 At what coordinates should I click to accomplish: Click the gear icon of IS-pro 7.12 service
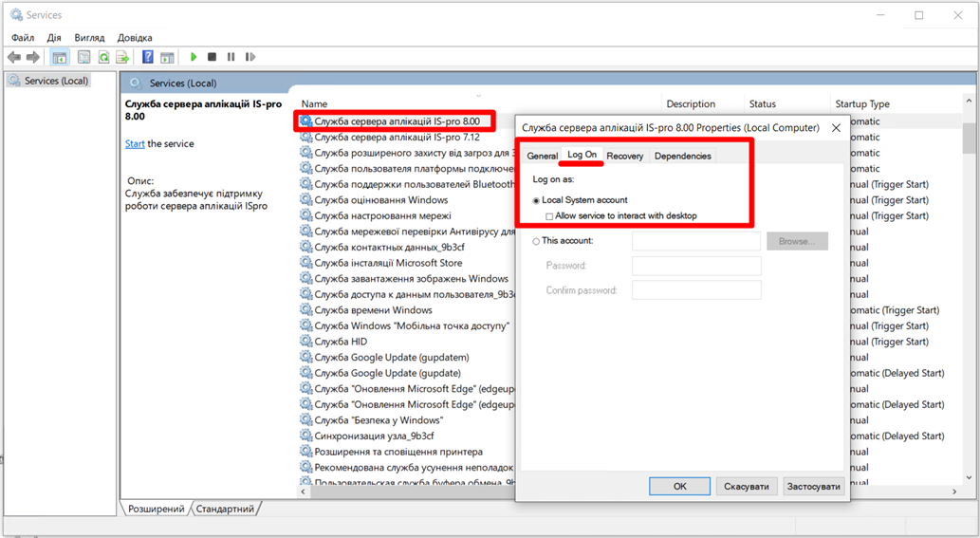[x=305, y=137]
